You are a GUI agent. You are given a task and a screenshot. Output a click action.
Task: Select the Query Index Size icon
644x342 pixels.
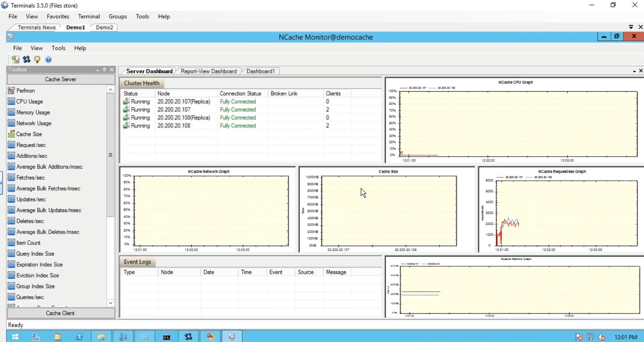pyautogui.click(x=11, y=253)
